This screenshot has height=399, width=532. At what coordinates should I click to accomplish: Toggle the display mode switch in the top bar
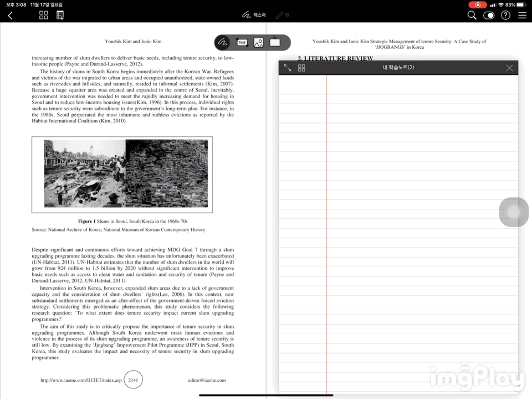click(x=489, y=16)
